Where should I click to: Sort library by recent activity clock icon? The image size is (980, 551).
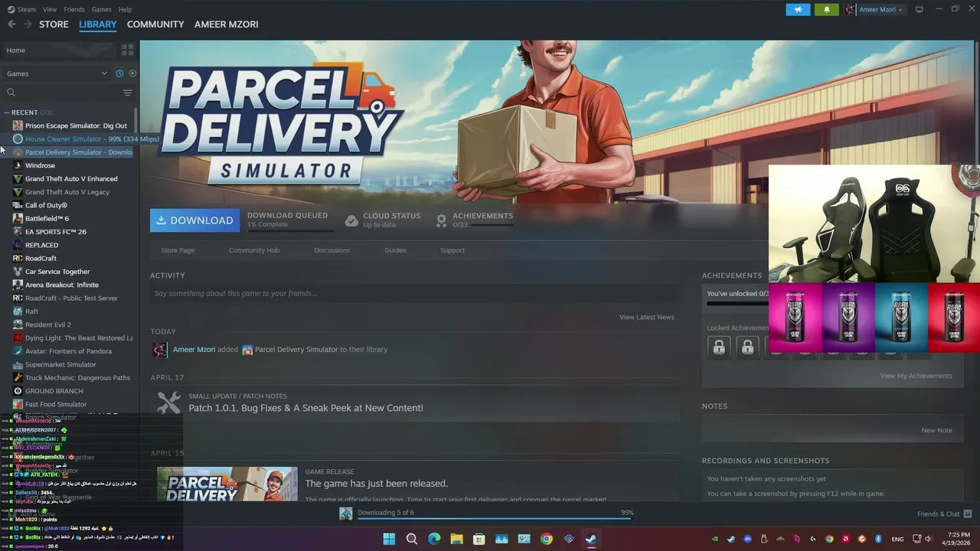click(x=119, y=73)
